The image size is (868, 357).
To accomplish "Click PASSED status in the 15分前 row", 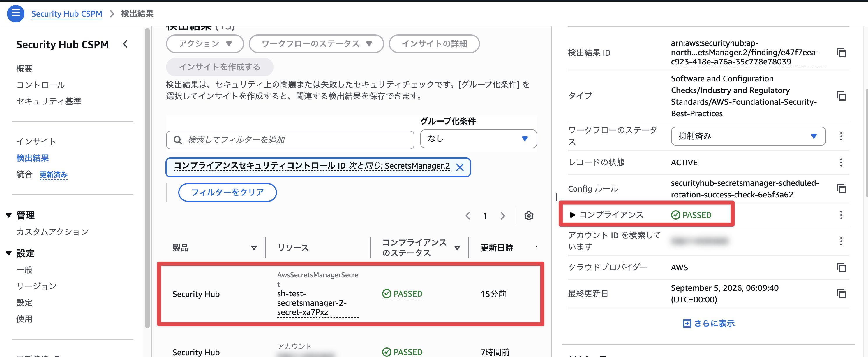I will (402, 294).
